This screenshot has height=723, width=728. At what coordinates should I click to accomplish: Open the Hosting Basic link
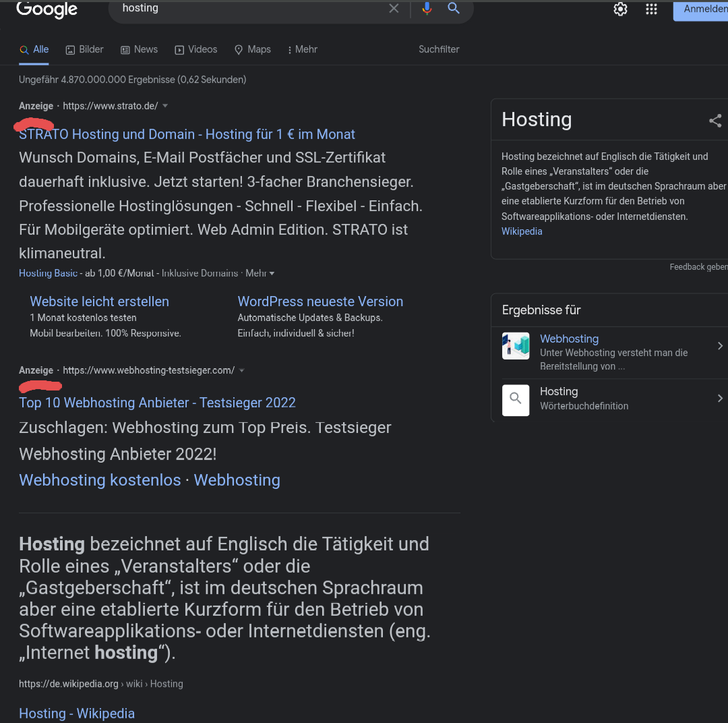coord(48,273)
